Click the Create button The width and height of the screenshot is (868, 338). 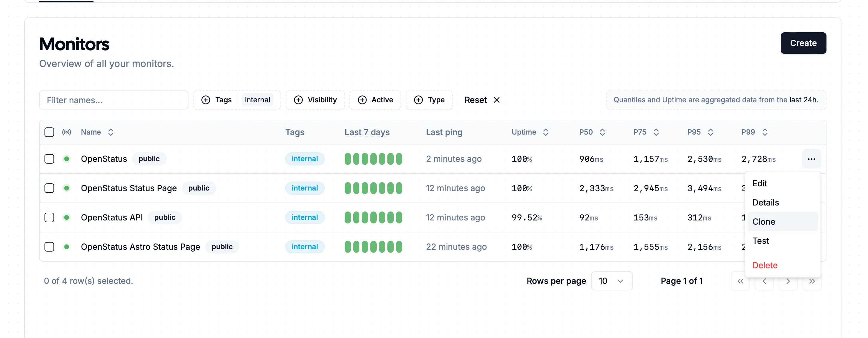click(x=803, y=43)
